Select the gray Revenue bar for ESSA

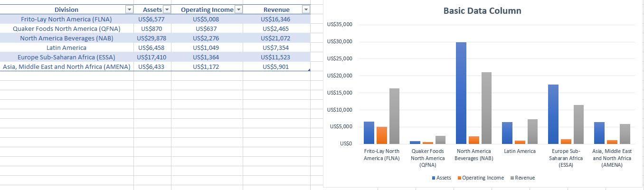(x=578, y=124)
